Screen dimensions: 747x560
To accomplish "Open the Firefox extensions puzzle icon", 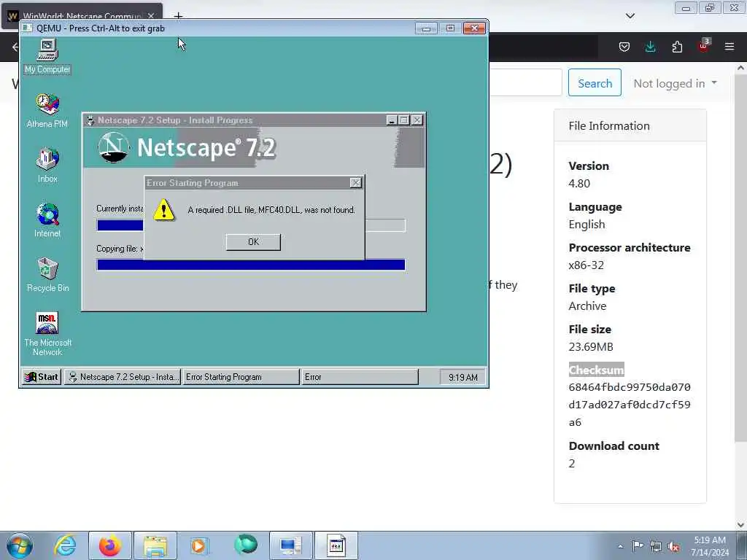I will click(677, 47).
